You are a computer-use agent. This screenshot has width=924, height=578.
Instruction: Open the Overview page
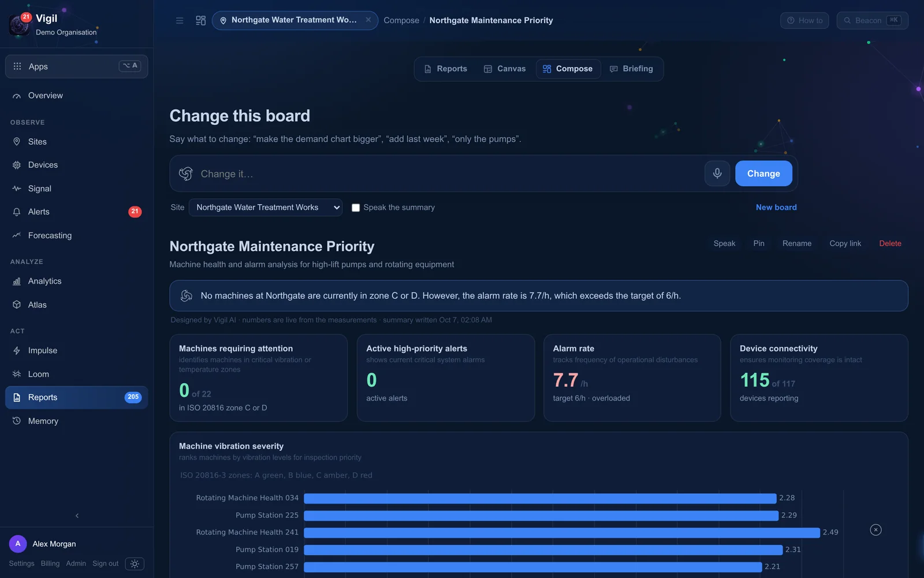pos(76,95)
